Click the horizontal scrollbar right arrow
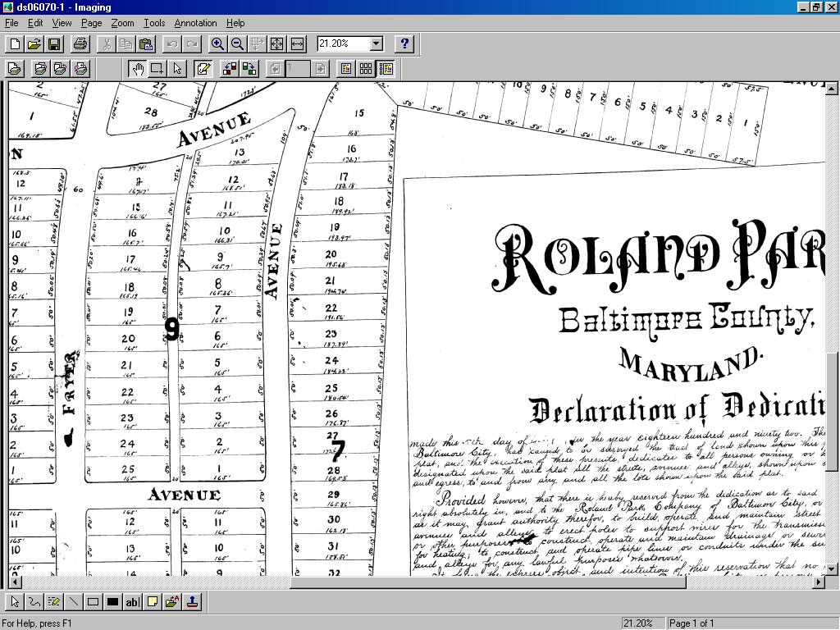The width and height of the screenshot is (840, 630). point(818,582)
